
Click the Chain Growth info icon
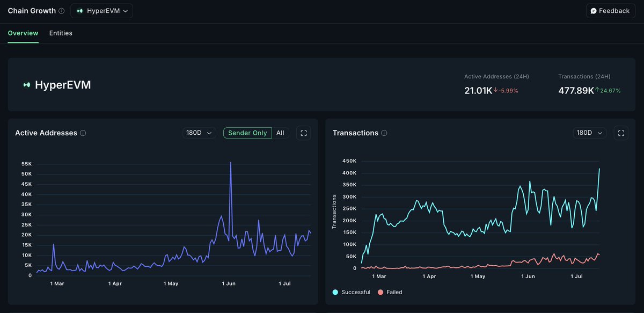[x=62, y=11]
